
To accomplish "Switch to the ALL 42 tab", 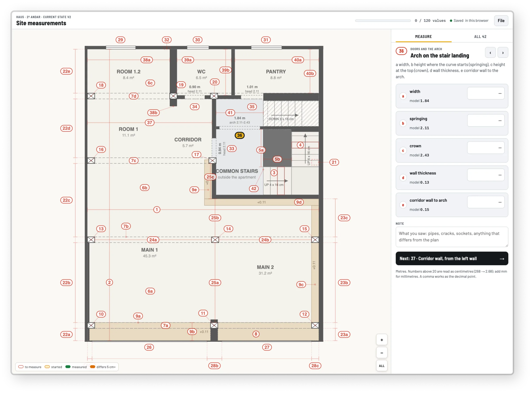I will pyautogui.click(x=480, y=37).
